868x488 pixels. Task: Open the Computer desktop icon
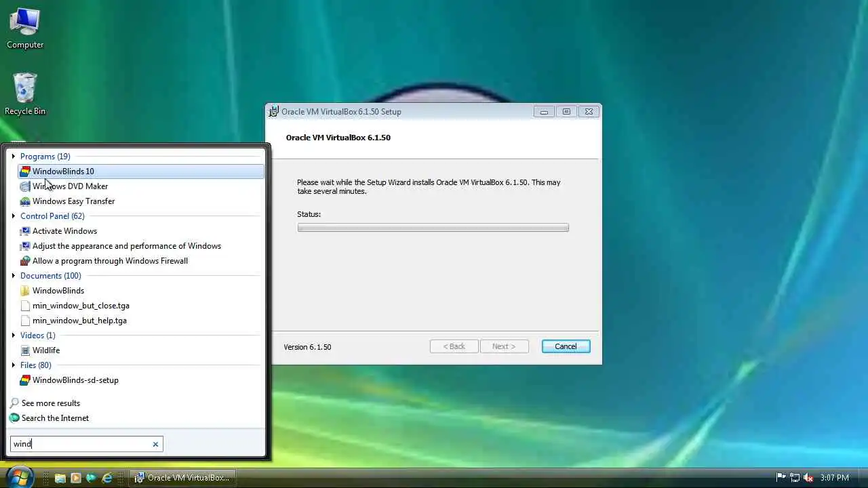click(25, 28)
